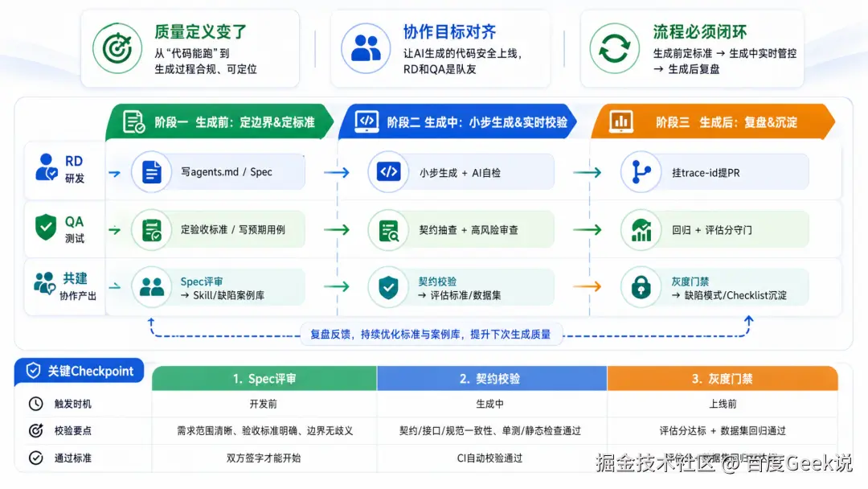Click the 复盘反馈 feedback loop caption
Screen dimensions: 868x489
tap(431, 334)
